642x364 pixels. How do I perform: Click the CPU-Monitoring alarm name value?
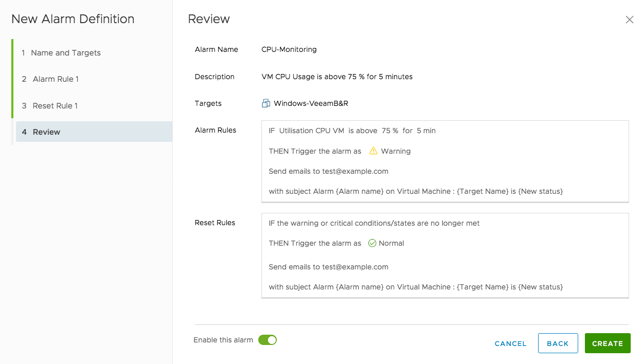coord(289,50)
